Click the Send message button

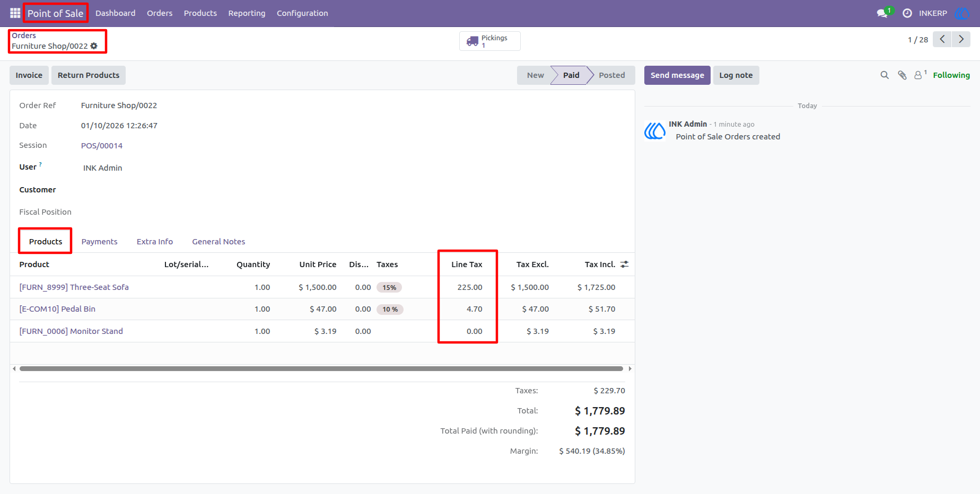677,75
